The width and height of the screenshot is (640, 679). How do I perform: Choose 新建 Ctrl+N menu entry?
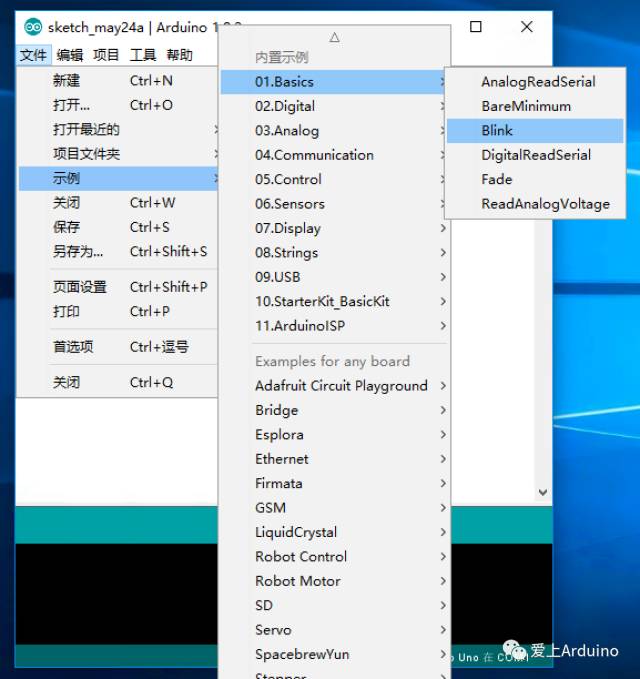(118, 81)
